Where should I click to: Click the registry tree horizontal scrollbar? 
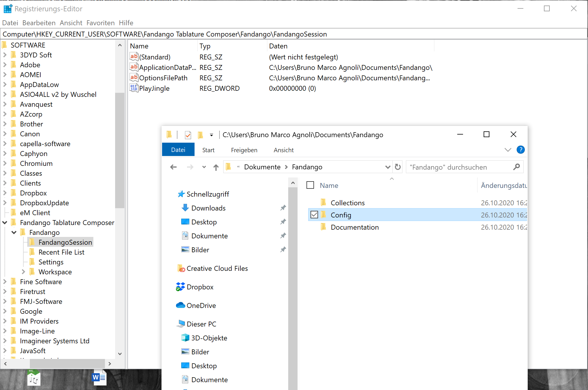pyautogui.click(x=67, y=363)
